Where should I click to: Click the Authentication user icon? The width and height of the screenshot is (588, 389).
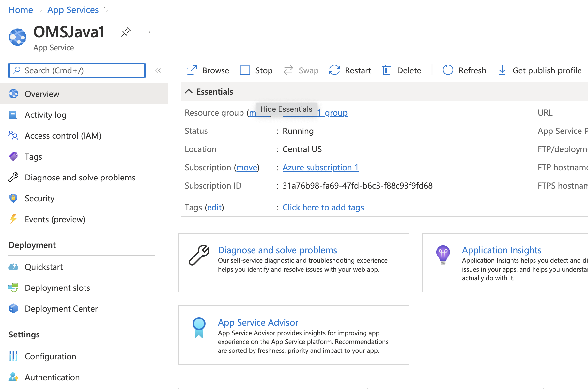click(x=13, y=377)
